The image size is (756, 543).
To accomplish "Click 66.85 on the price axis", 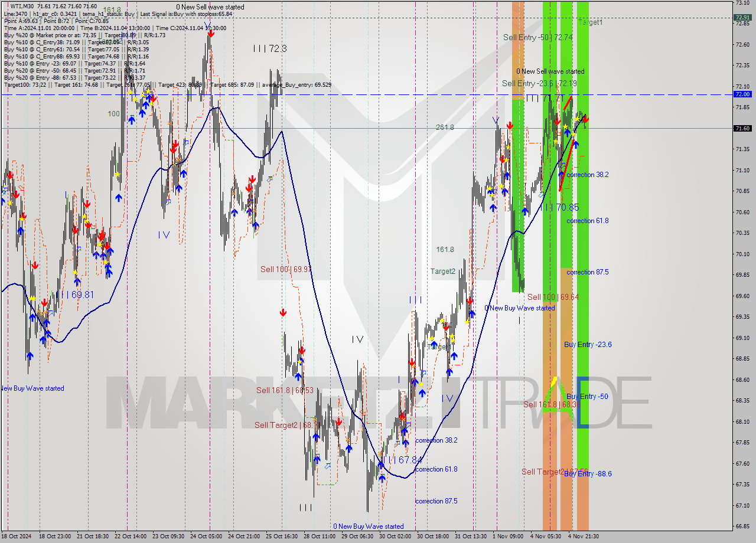I will click(x=742, y=526).
